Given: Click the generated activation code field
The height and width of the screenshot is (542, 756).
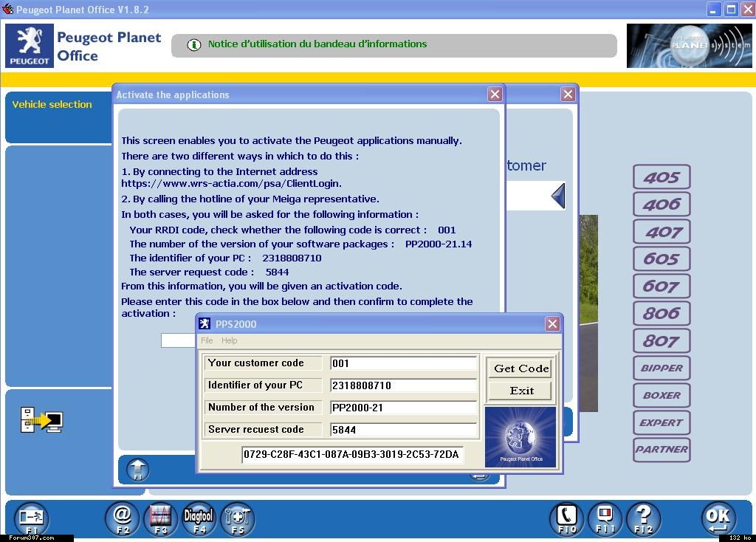Looking at the screenshot, I should [351, 454].
